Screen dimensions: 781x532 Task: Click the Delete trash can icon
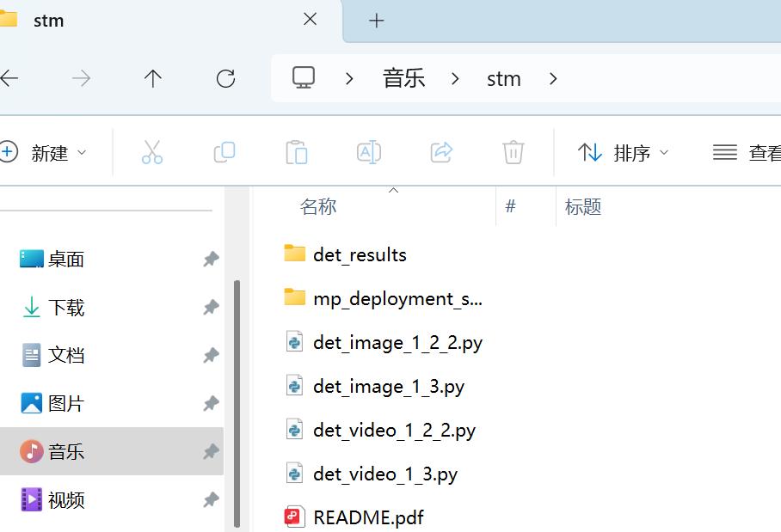pyautogui.click(x=513, y=153)
